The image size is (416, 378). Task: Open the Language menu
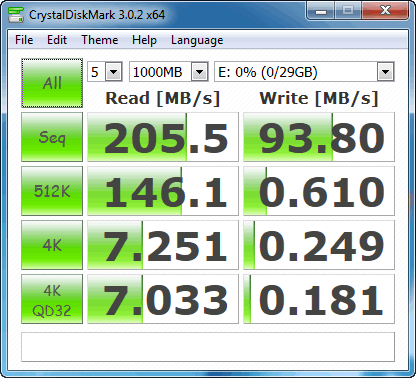pyautogui.click(x=197, y=40)
